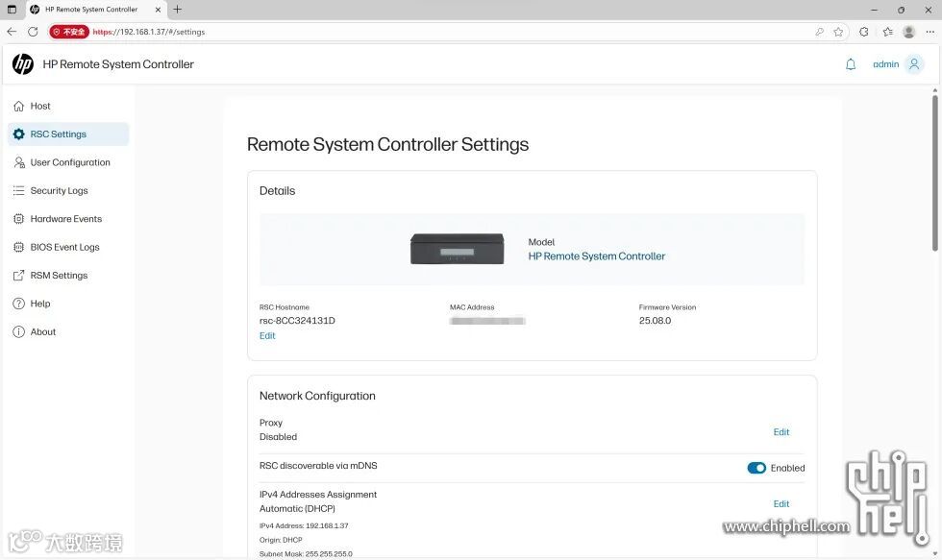Screen dimensions: 942x560
Task: Close the HP Remote System Controller tab
Action: click(x=158, y=10)
